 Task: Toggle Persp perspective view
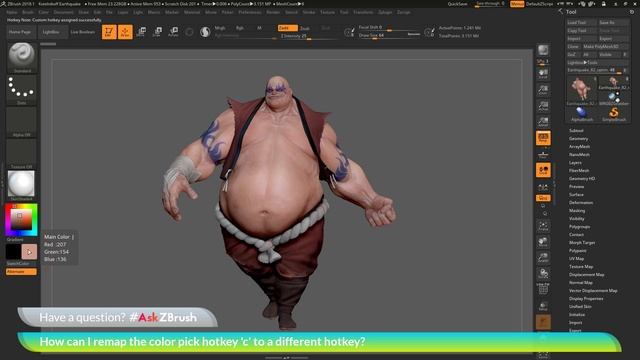coord(543,138)
